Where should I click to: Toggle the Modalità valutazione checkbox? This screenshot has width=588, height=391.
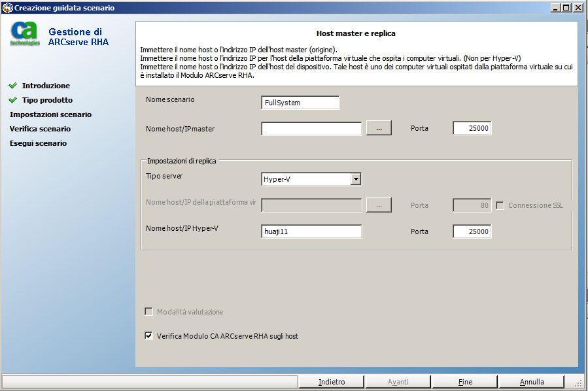(149, 311)
